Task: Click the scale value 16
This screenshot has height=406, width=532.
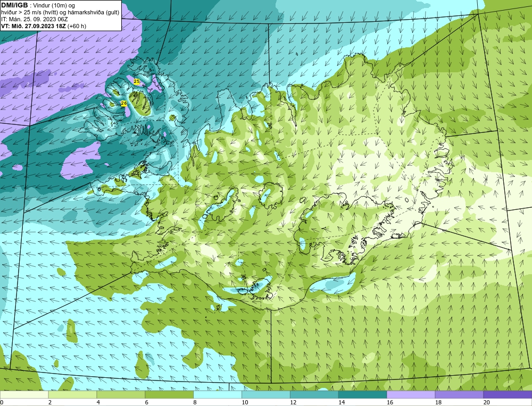Action: [x=390, y=402]
